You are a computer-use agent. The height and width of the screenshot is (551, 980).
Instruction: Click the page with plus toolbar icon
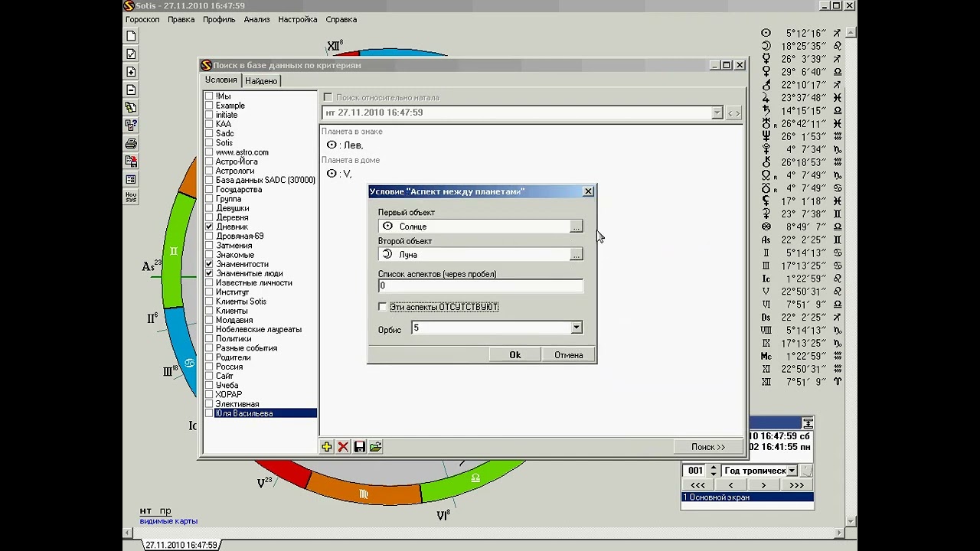tap(131, 72)
